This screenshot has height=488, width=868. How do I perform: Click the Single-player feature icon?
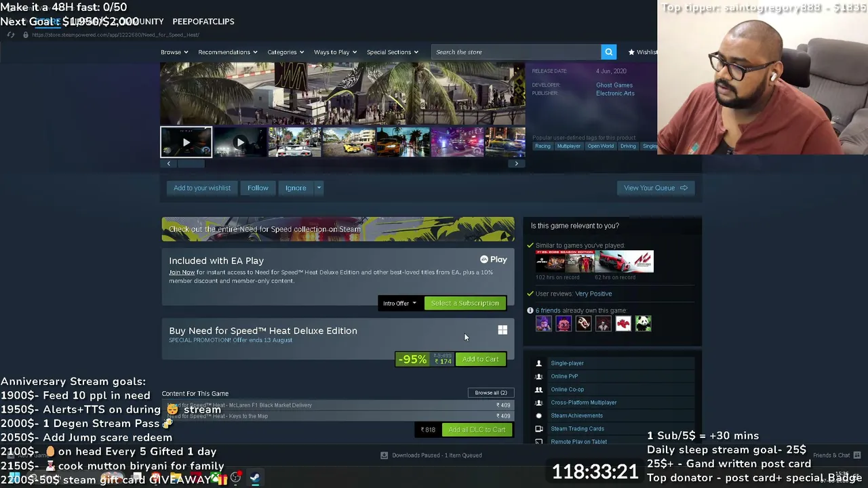click(539, 363)
